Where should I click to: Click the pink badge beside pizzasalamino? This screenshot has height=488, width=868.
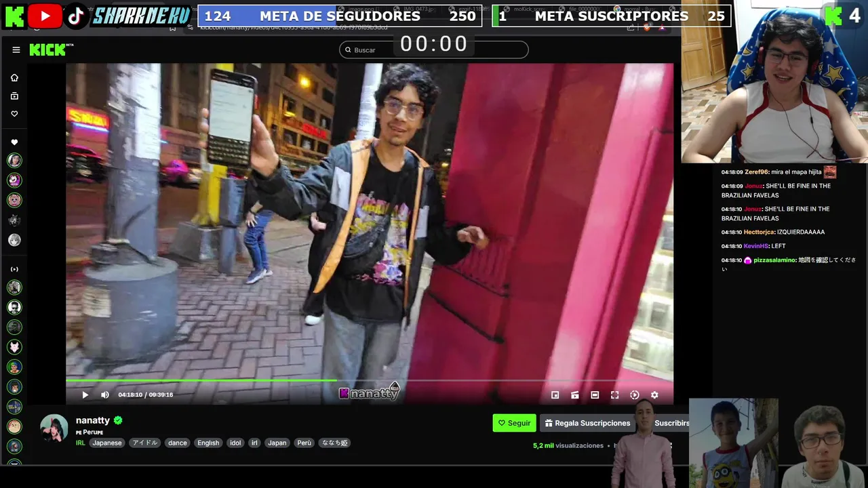[x=748, y=260]
